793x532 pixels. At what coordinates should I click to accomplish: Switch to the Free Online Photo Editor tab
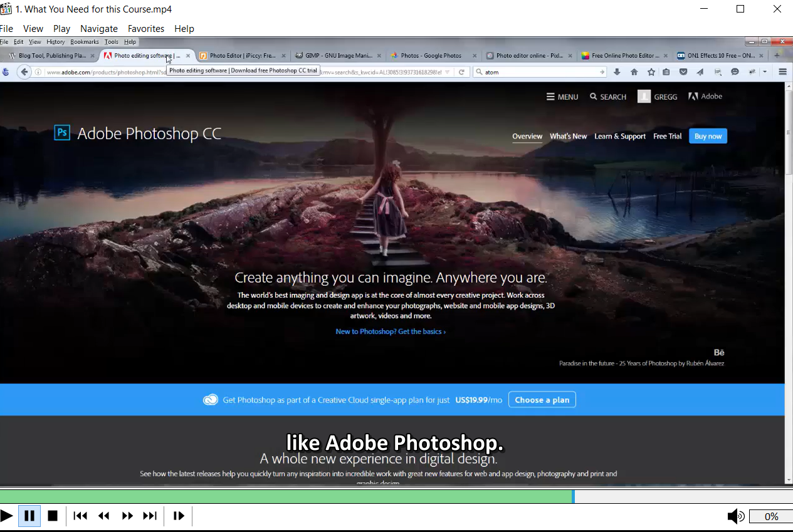point(625,55)
